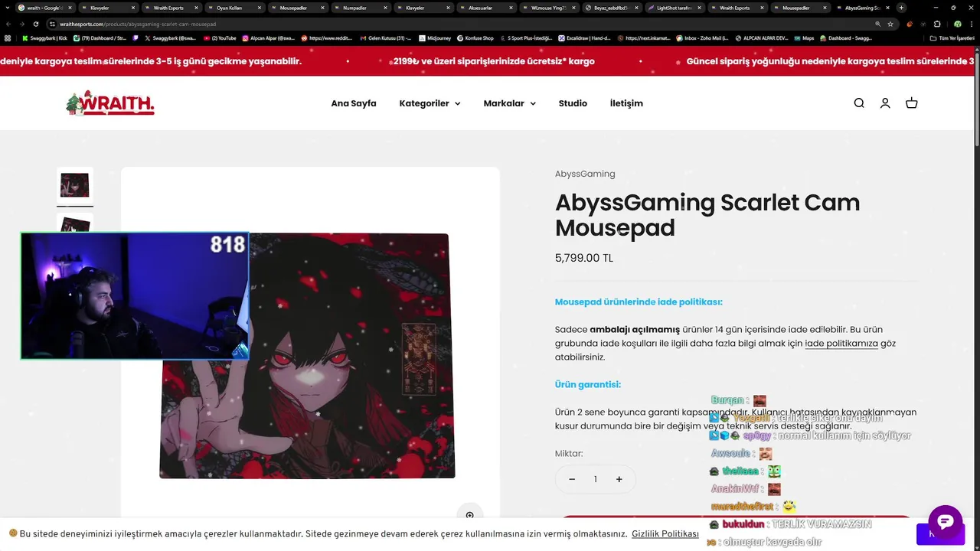This screenshot has height=551, width=980.
Task: Open the Chrome three-dot menu
Action: tap(972, 24)
